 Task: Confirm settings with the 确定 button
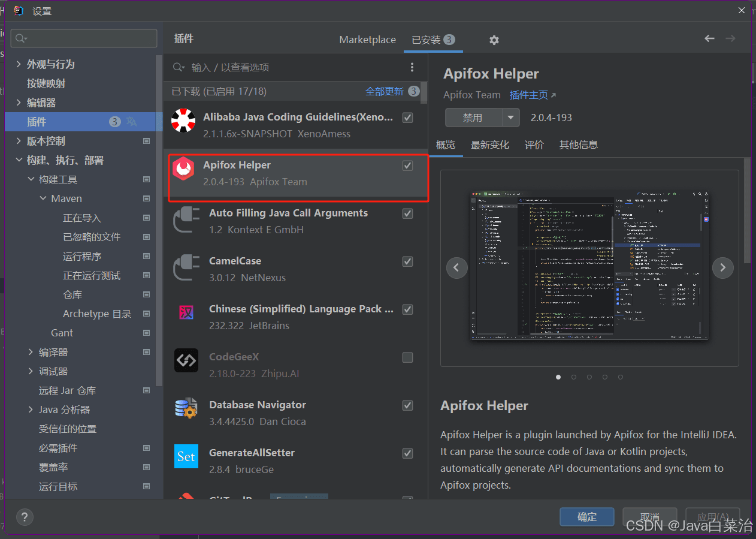click(587, 517)
